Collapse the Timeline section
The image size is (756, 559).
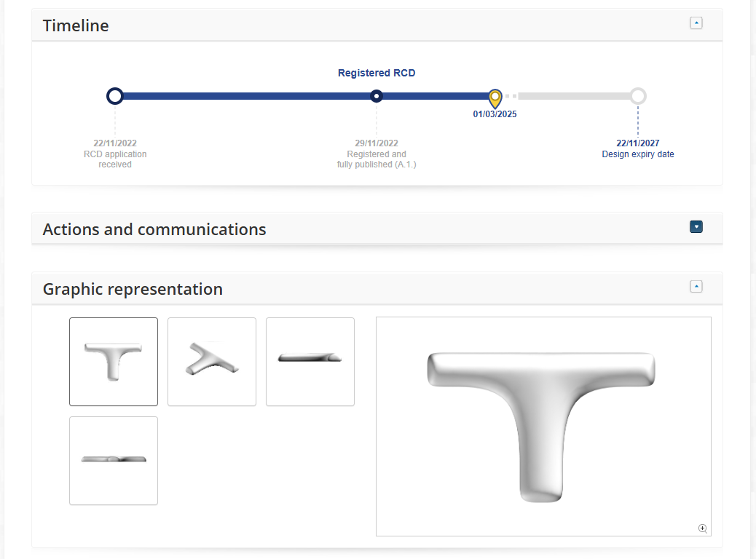(696, 23)
